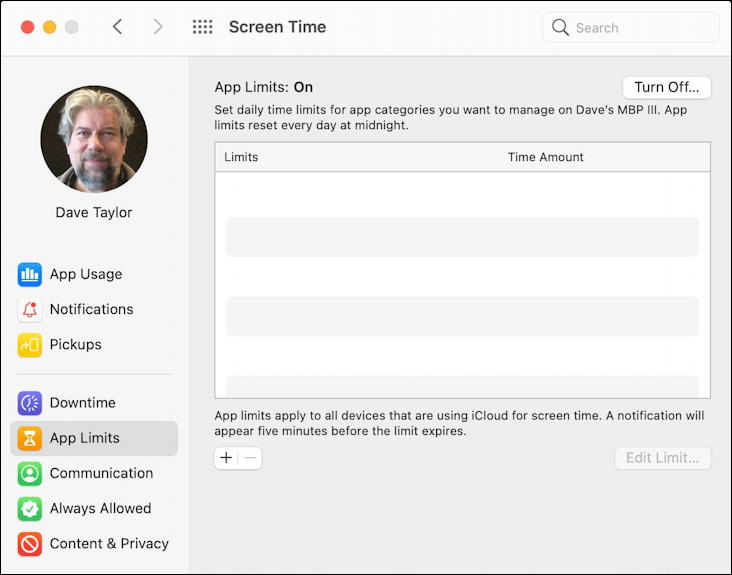Close the Screen Time window

[x=28, y=27]
